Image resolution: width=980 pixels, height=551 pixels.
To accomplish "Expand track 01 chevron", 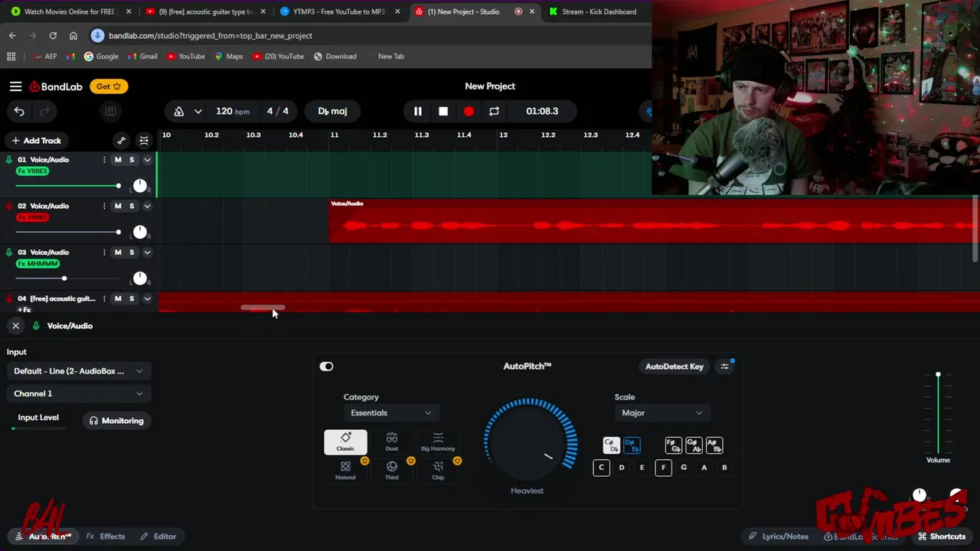I will tap(147, 160).
